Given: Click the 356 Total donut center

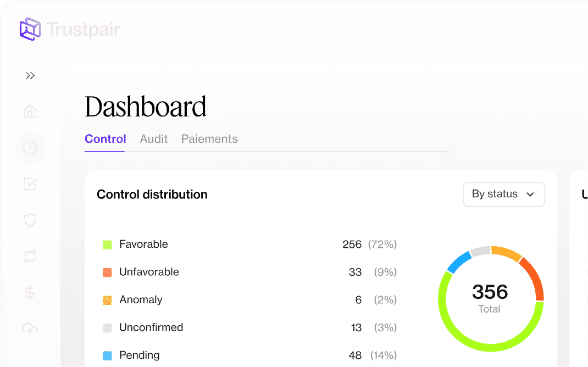Looking at the screenshot, I should [x=490, y=298].
